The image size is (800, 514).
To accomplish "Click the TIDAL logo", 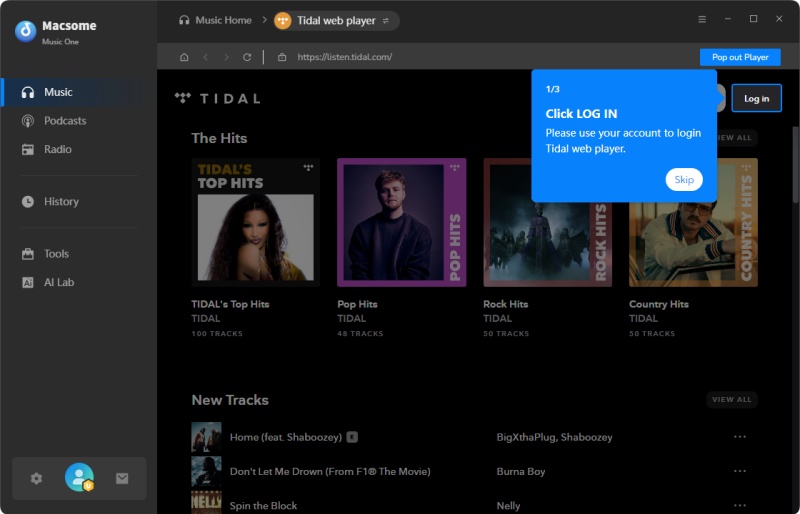I will 218,99.
